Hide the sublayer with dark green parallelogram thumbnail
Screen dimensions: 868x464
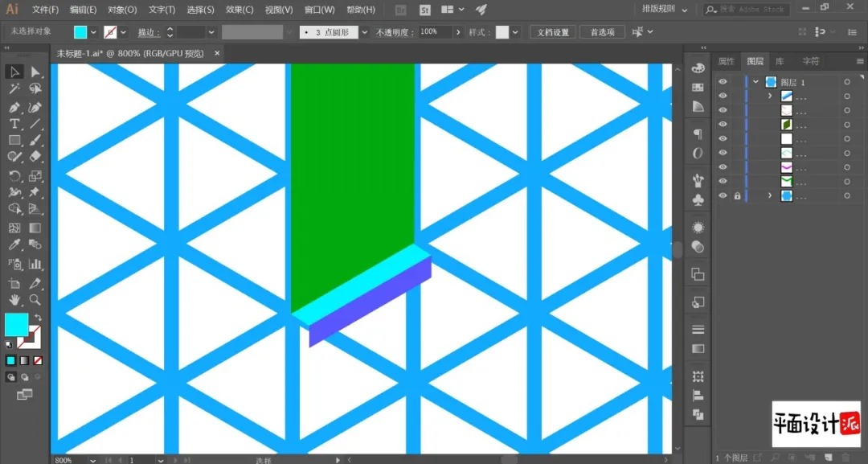[723, 124]
